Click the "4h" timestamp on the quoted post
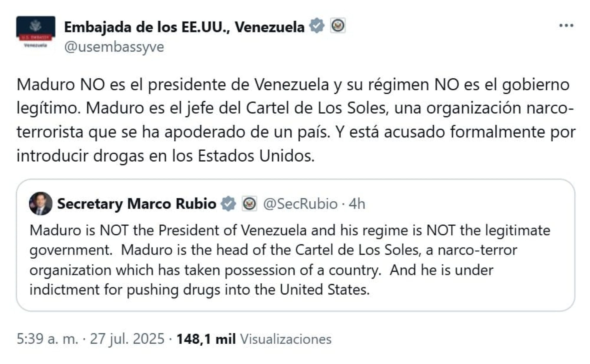This screenshot has height=364, width=590. 357,204
